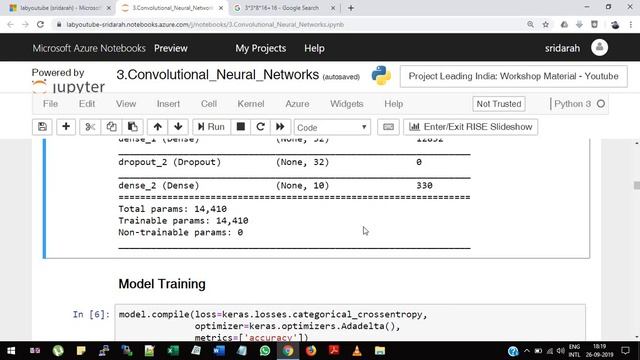Image resolution: width=640 pixels, height=360 pixels.
Task: Click Microsoft Azure Notebooks logo text
Action: pos(89,48)
